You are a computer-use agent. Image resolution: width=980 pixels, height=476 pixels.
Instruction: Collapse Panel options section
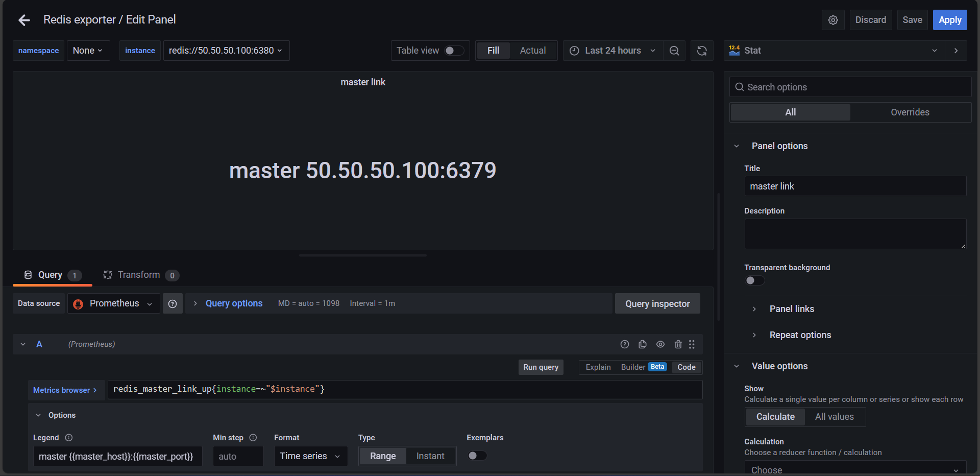point(737,146)
